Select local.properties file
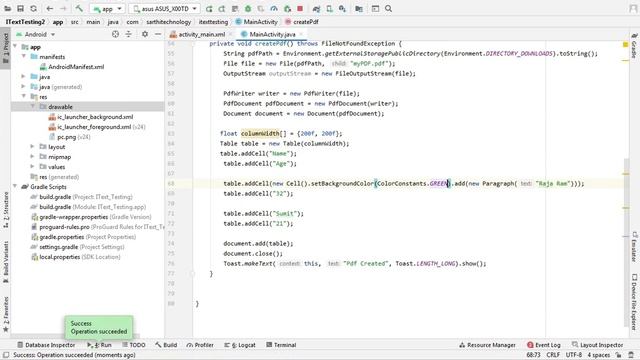Viewport: 640px width, 360px height. pyautogui.click(x=76, y=257)
